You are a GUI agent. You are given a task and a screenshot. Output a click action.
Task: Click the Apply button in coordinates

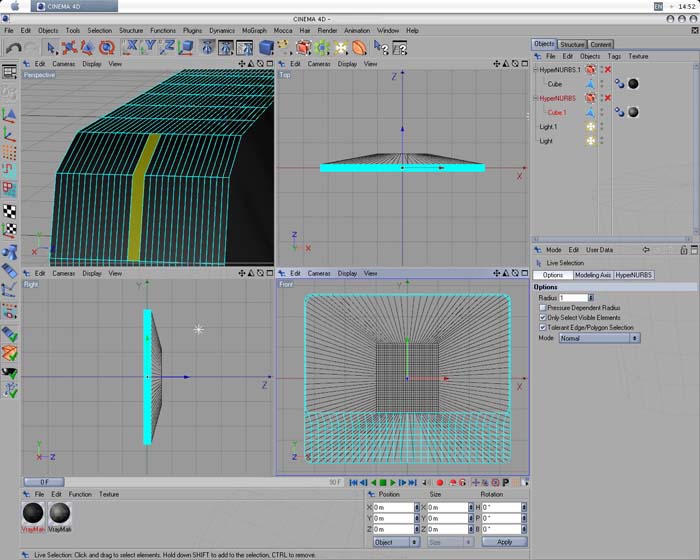[x=504, y=542]
